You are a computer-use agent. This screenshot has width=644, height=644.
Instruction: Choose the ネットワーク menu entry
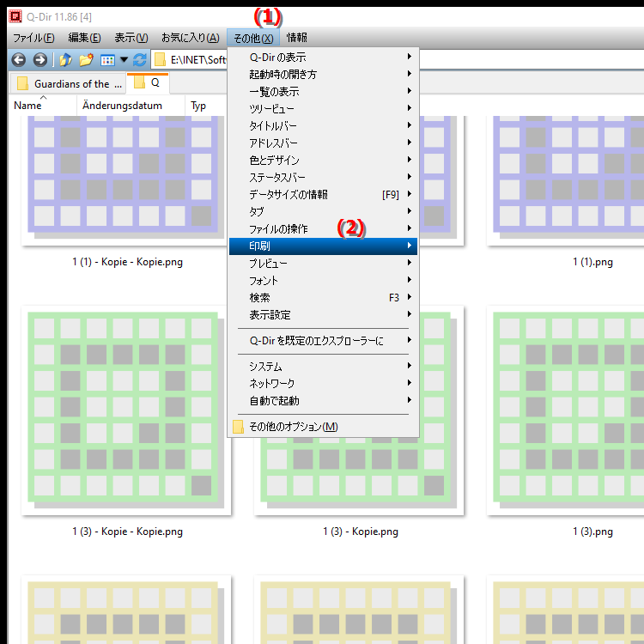point(323,383)
